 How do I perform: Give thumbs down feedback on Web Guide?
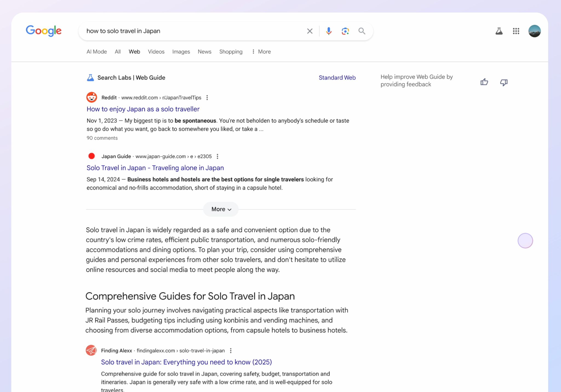(x=504, y=82)
